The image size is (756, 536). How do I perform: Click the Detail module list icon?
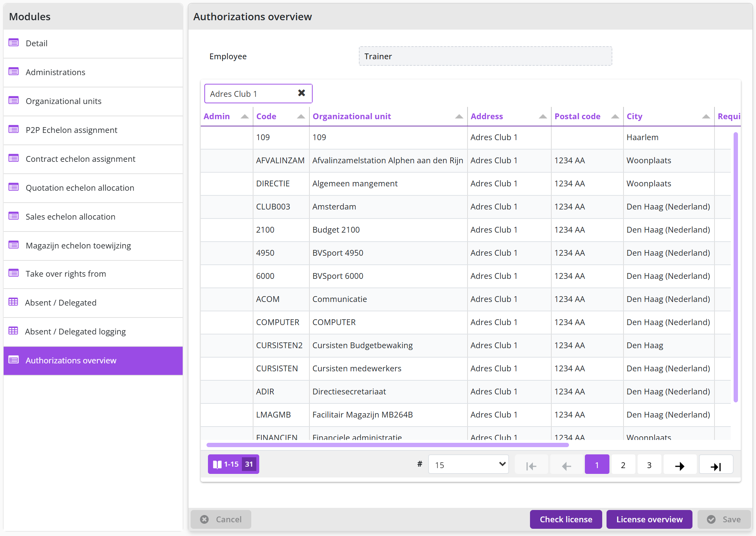(14, 43)
